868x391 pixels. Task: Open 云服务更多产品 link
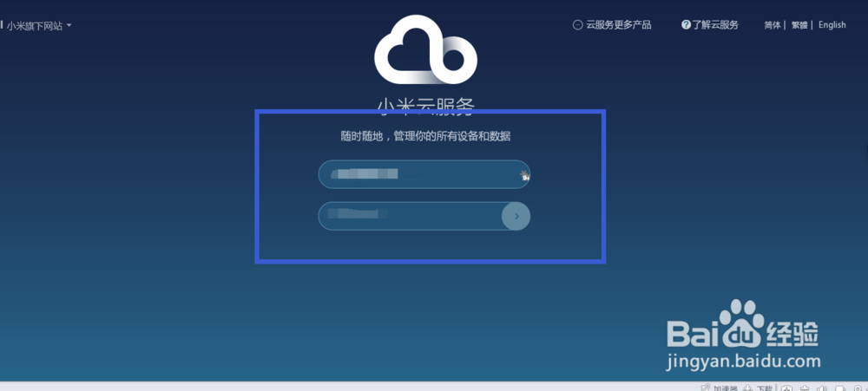point(618,25)
